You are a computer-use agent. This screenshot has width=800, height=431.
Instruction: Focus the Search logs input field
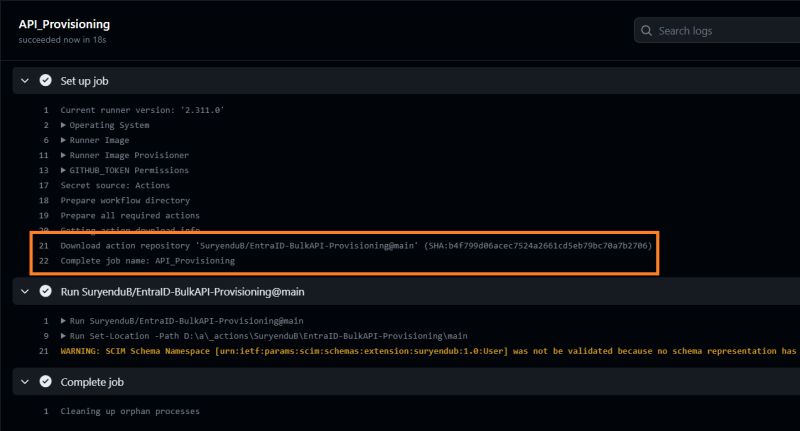(x=717, y=31)
